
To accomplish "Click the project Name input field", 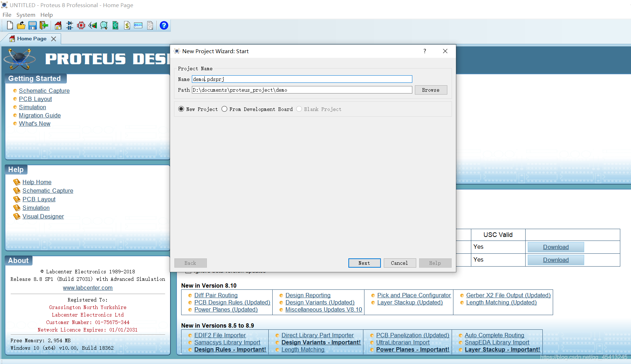I will coord(302,79).
